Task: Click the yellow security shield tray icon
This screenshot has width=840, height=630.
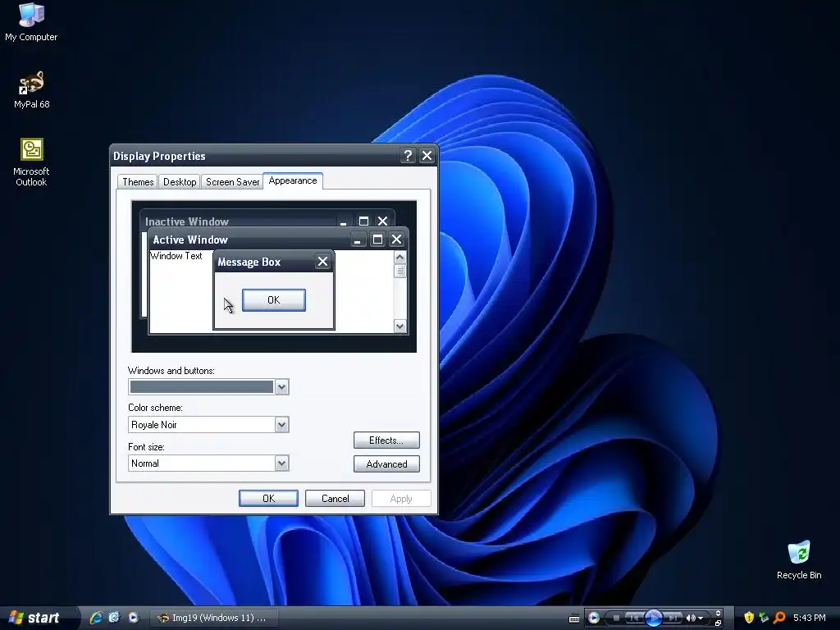Action: [749, 618]
